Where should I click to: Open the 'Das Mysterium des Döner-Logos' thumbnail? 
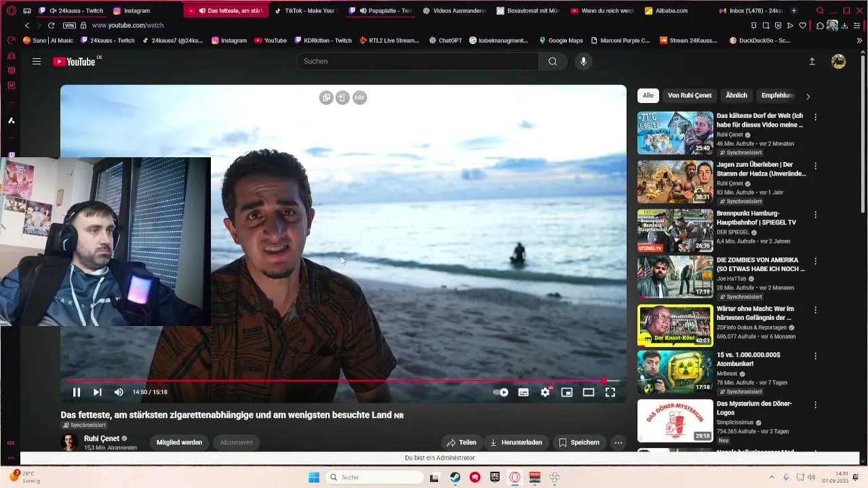pos(675,420)
